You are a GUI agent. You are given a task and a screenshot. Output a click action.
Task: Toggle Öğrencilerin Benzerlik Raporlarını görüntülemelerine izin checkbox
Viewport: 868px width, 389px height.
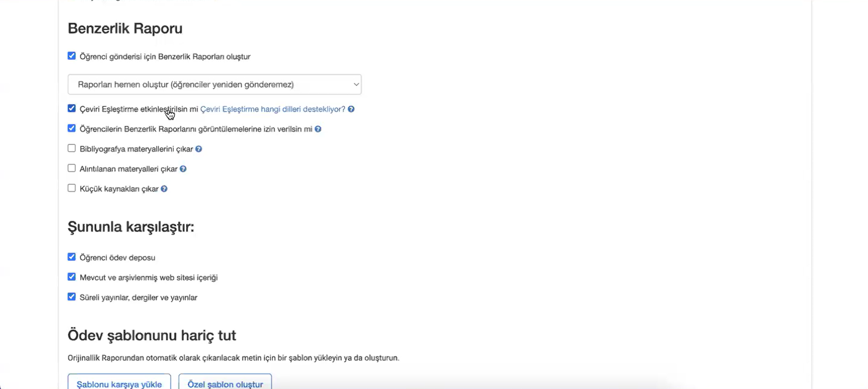tap(71, 128)
